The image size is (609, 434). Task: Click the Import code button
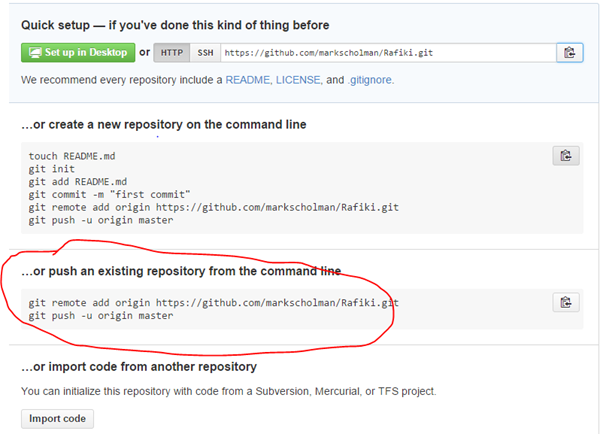pyautogui.click(x=57, y=419)
